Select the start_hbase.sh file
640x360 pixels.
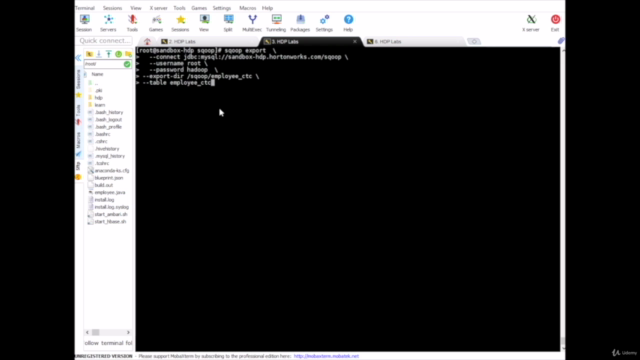click(110, 222)
